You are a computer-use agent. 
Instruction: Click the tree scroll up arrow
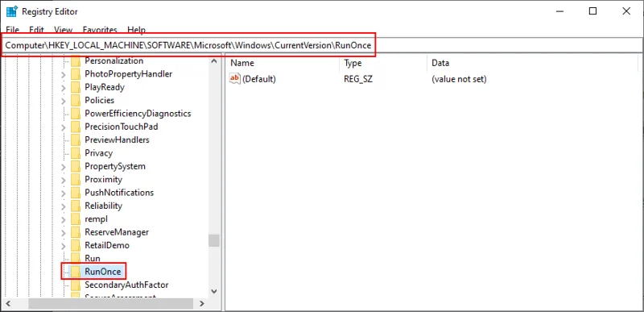(214, 61)
